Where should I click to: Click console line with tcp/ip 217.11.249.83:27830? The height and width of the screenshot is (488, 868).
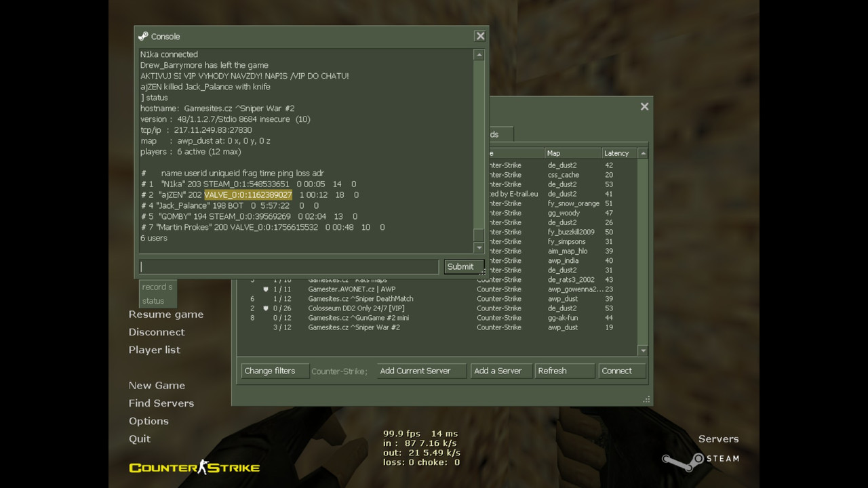coord(196,130)
